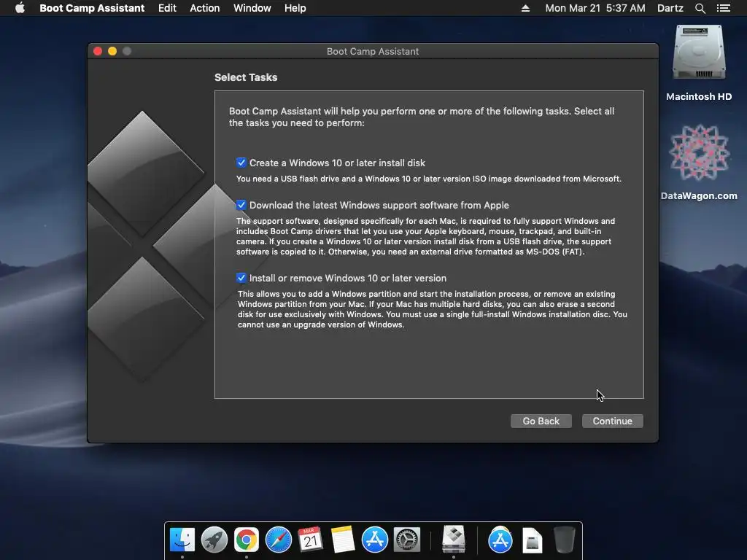This screenshot has width=747, height=560.
Task: Click Boot Camp Assistant icon in Dock
Action: point(454,539)
